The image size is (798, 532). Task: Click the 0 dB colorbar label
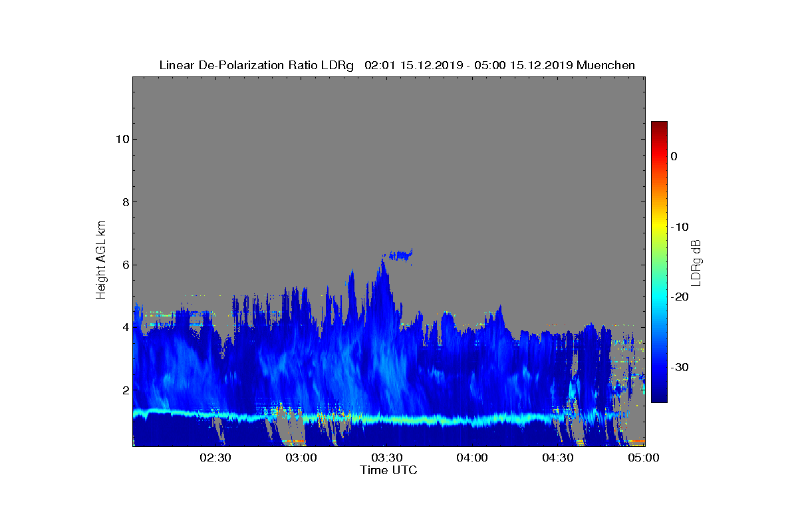pos(674,156)
